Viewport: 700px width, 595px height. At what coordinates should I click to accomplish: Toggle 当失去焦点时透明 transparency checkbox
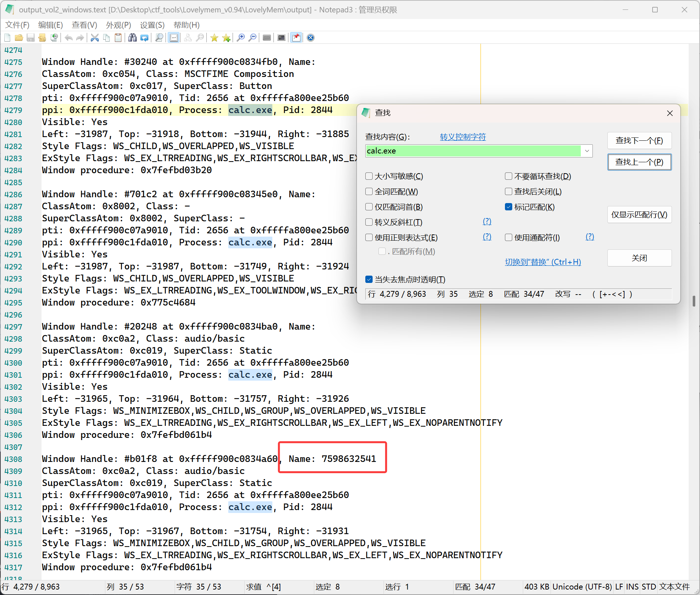[369, 280]
